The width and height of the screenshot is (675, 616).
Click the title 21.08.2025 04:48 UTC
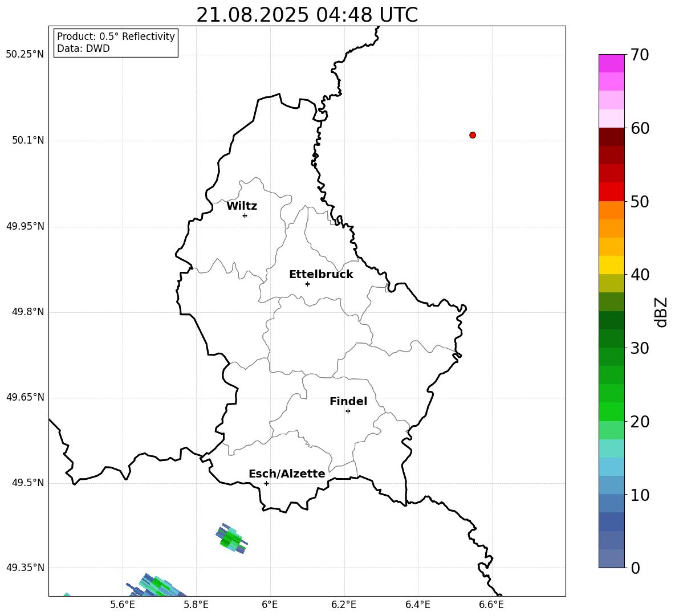[x=307, y=15]
